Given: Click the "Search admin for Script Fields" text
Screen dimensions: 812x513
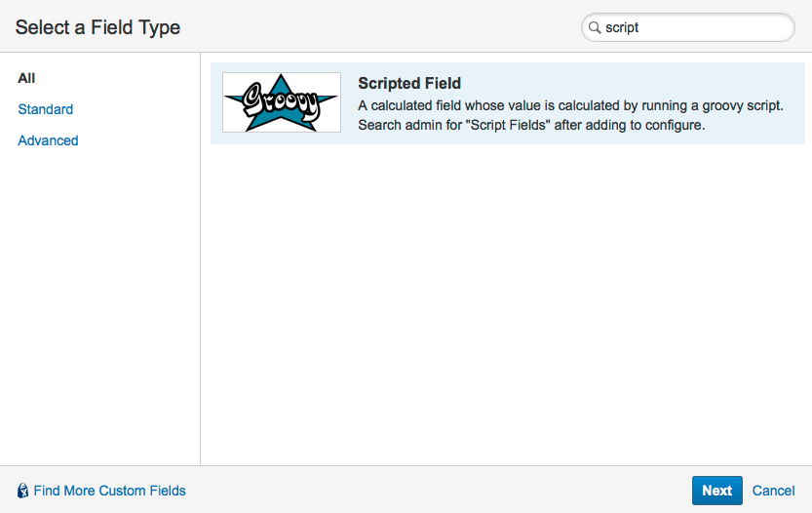Looking at the screenshot, I should click(531, 126).
